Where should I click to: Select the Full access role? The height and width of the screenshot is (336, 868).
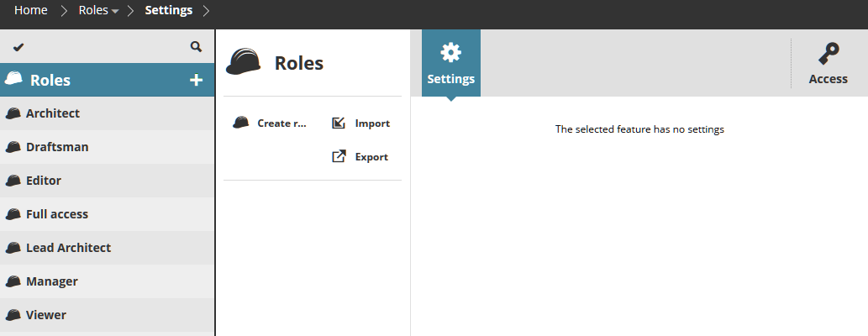point(57,214)
